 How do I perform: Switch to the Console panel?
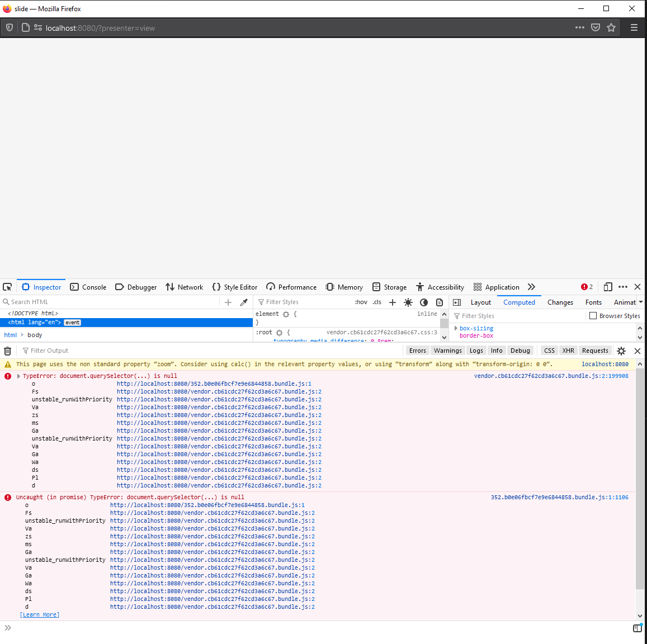point(88,287)
